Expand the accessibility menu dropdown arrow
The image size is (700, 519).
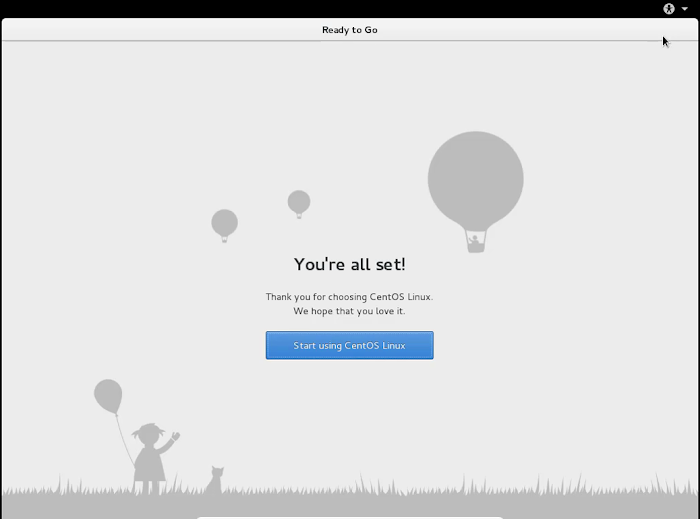(x=685, y=8)
